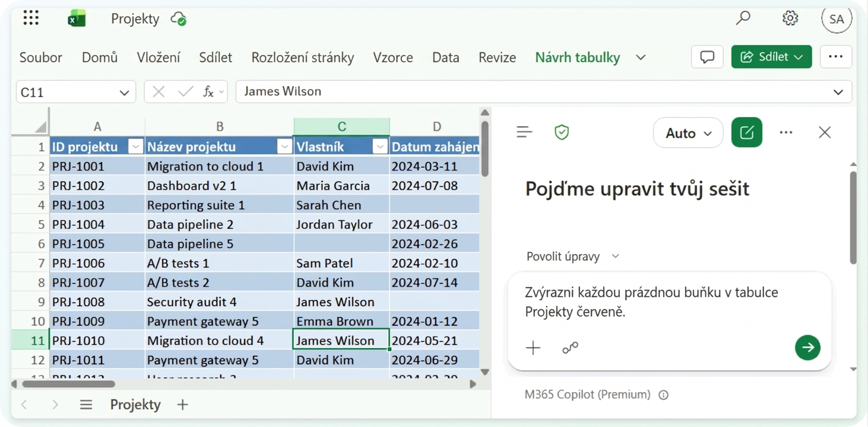Open search with the magnifier icon

(743, 18)
